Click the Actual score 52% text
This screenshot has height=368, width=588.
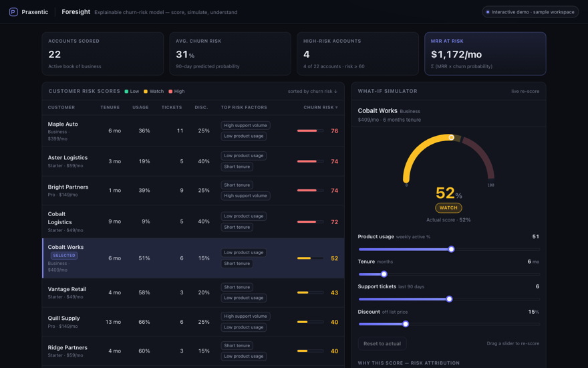(448, 219)
